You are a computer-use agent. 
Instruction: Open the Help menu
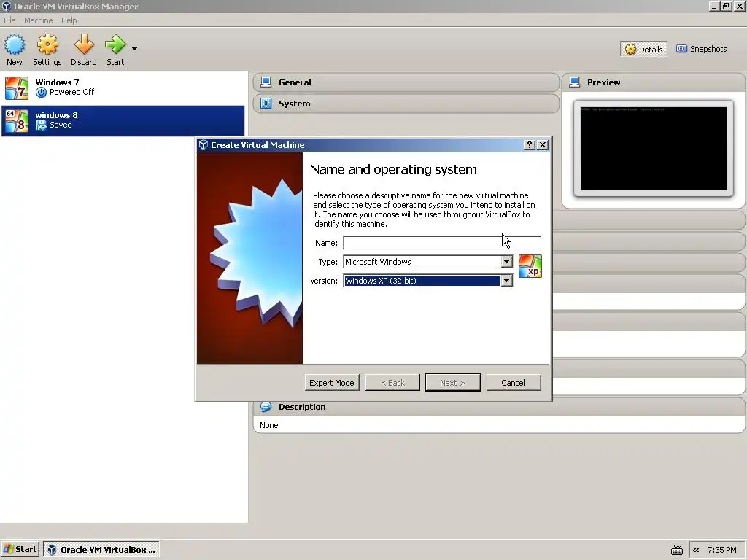[x=69, y=20]
